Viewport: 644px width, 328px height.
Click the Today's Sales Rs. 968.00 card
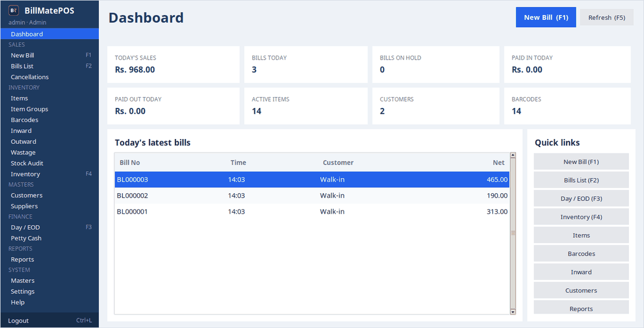coord(173,64)
